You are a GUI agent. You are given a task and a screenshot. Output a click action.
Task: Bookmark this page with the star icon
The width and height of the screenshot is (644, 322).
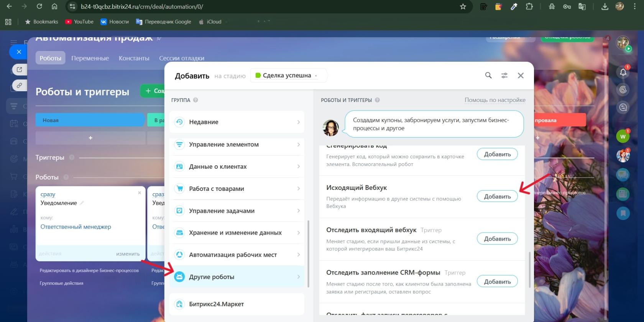tap(463, 7)
